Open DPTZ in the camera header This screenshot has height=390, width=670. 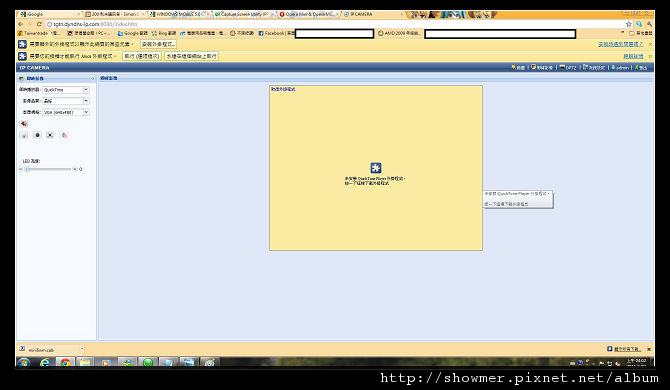point(568,67)
